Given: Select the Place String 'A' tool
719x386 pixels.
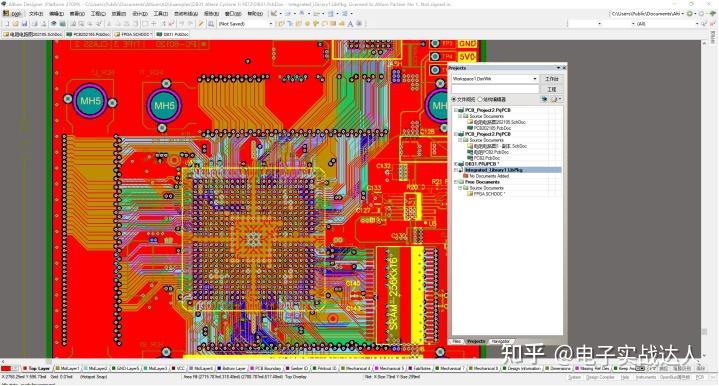Looking at the screenshot, I should point(350,23).
